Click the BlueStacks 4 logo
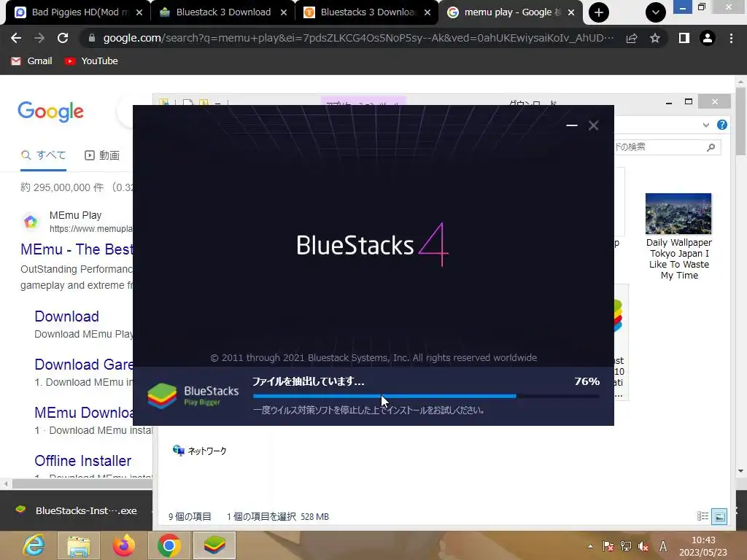The image size is (747, 560). (373, 245)
